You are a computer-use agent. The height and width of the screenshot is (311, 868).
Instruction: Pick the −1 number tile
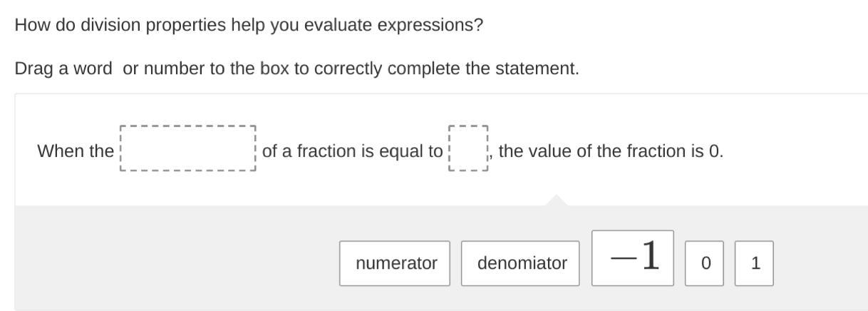point(633,258)
